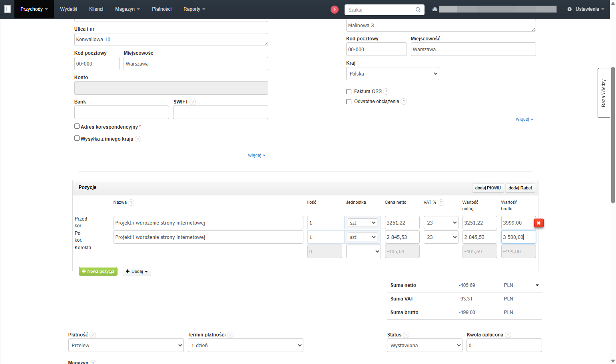Viewport: 616px width, 364px height.
Task: Click the green Nowa pozycja button
Action: click(x=98, y=271)
